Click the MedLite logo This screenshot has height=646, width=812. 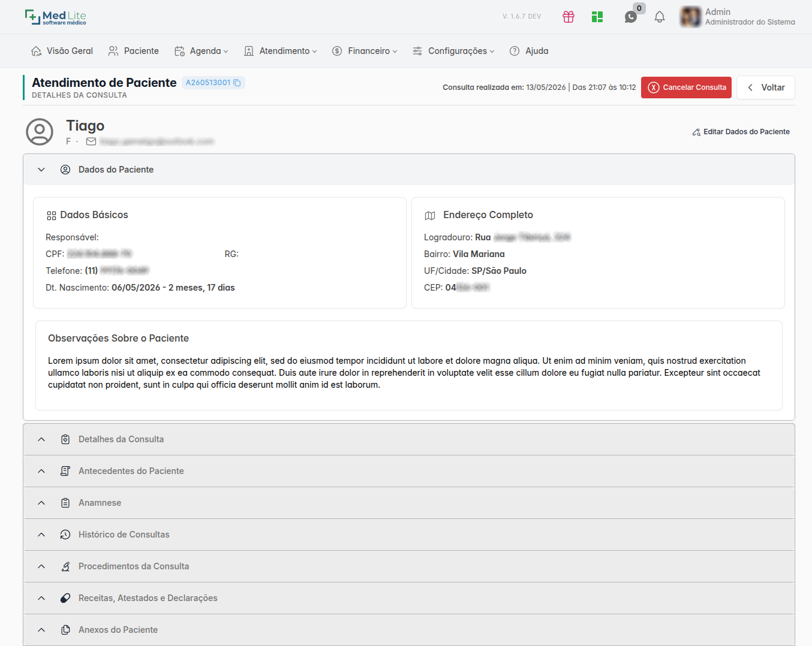tap(56, 17)
